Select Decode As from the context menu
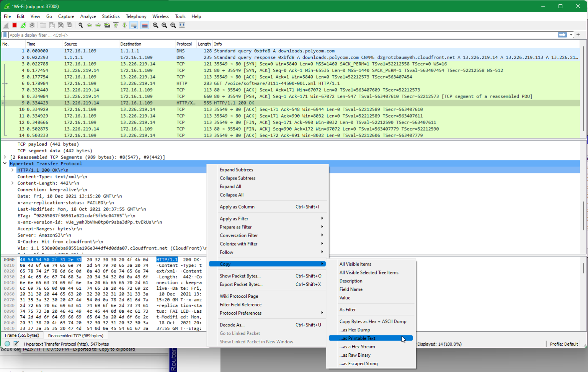 [232, 325]
